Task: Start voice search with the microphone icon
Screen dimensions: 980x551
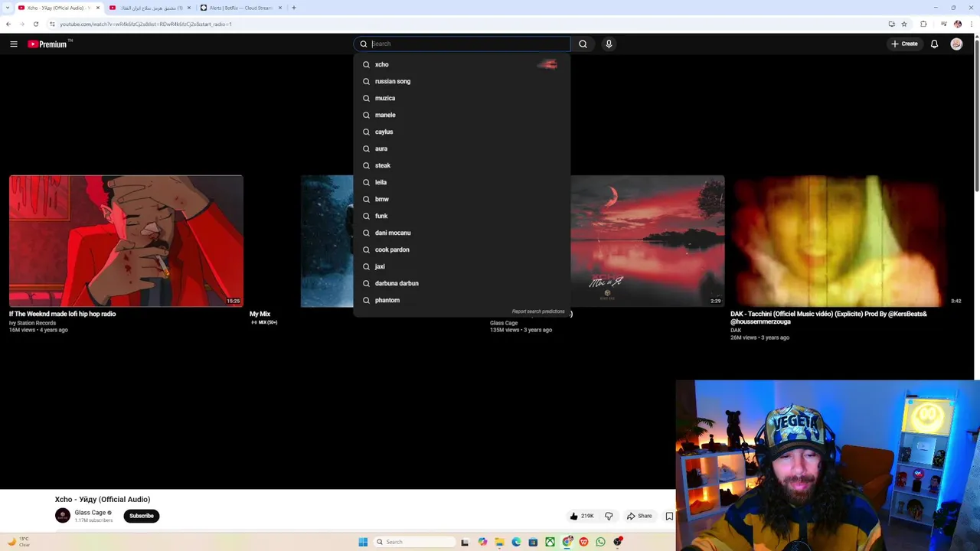Action: [609, 44]
